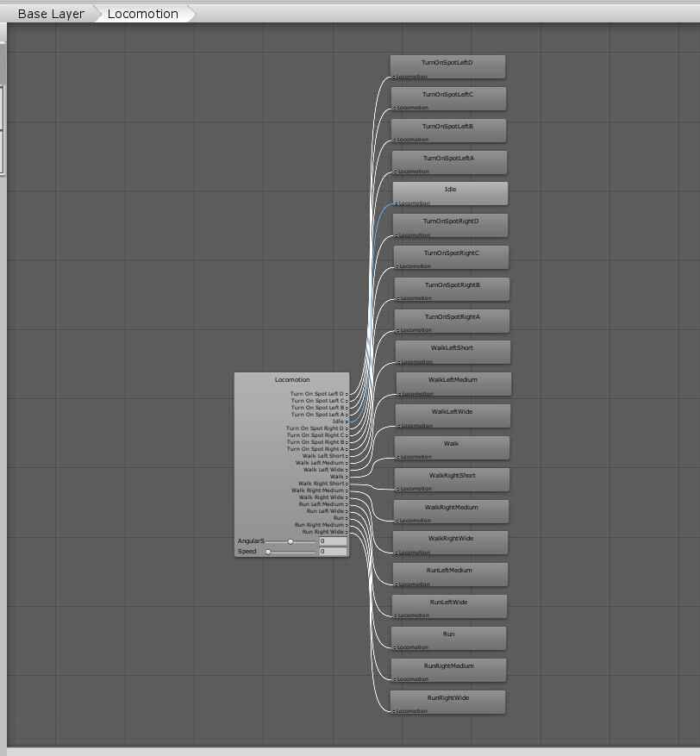Click 'Turn On Spot Left B' output entry
The image size is (700, 756).
coord(319,408)
